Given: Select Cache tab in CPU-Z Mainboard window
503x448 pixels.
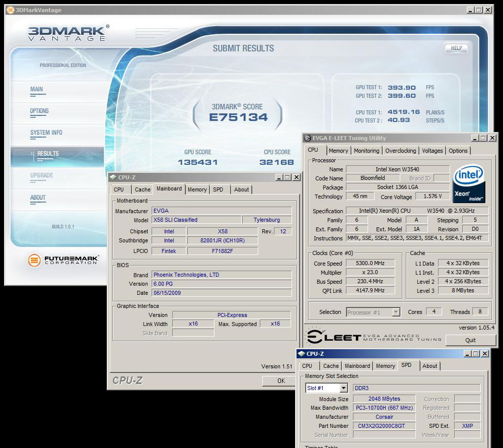Looking at the screenshot, I should coord(142,189).
